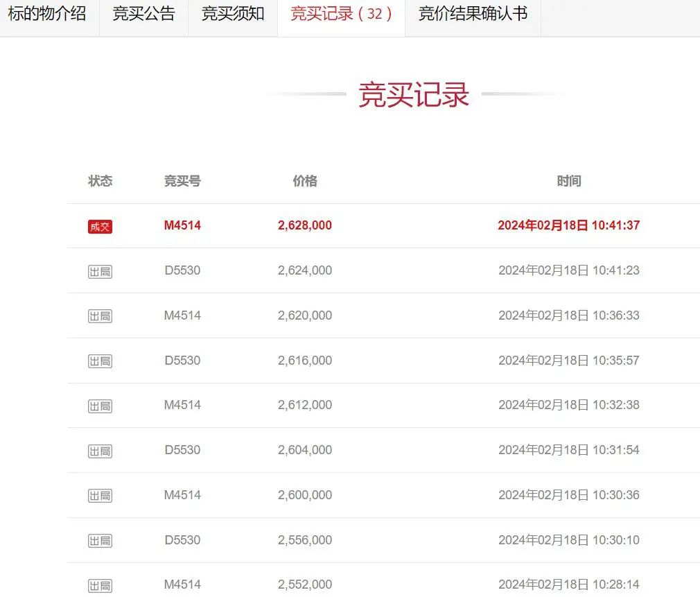Click the price 2,552,000
The image size is (700, 597).
pos(305,584)
